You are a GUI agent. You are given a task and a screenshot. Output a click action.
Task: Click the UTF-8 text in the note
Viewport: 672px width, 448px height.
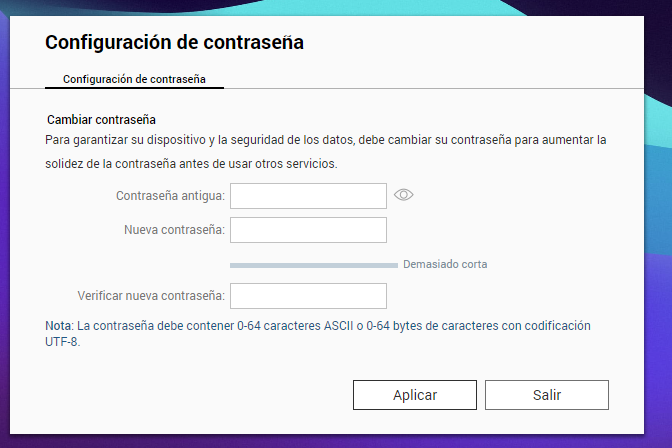pos(62,341)
